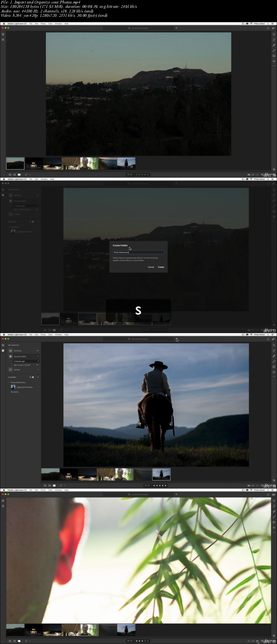Open keyword tag panel in horse rider frame
This screenshot has height=644, width=277.
274,480
